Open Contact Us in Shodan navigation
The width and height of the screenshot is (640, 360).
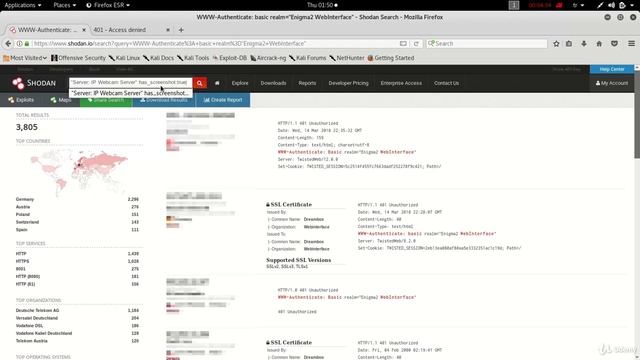pyautogui.click(x=447, y=83)
